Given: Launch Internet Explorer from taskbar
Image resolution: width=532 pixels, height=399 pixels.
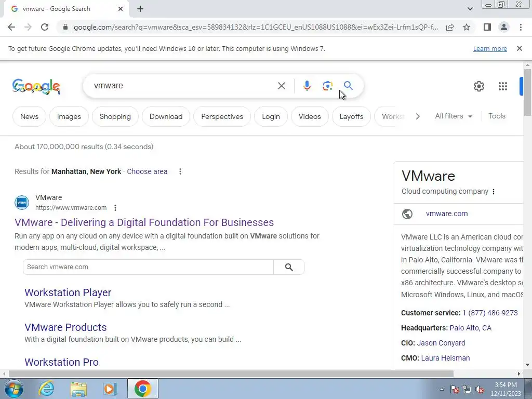Looking at the screenshot, I should tap(46, 389).
